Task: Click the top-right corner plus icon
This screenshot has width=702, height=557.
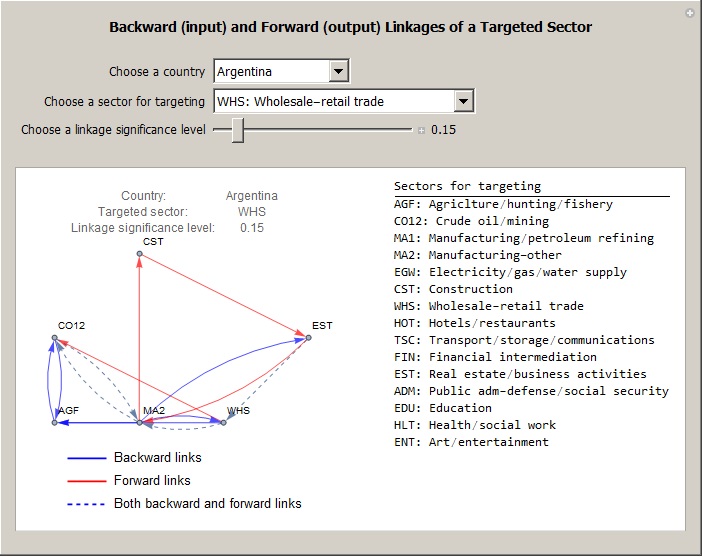Action: (x=689, y=13)
